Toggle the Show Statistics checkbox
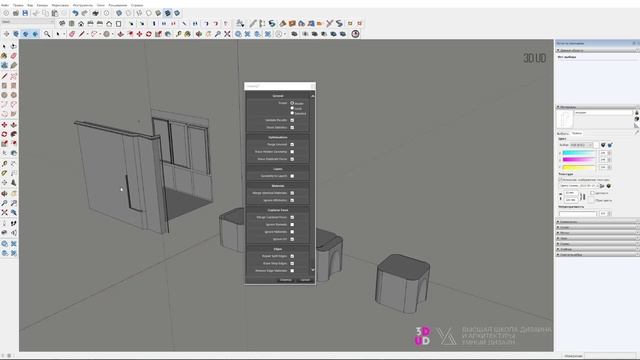This screenshot has height=360, width=640. coord(292,127)
